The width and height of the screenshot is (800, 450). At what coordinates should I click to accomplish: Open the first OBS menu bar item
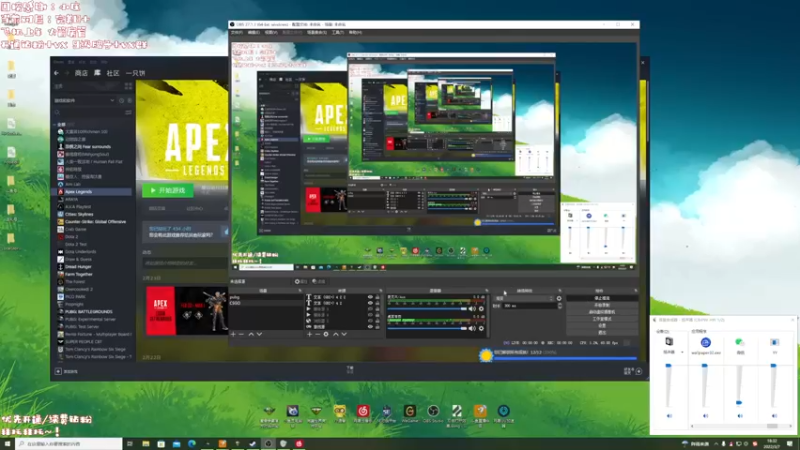tap(237, 32)
